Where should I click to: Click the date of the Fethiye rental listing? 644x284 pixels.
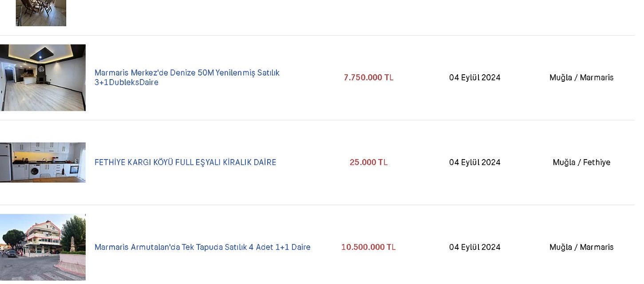pos(474,162)
